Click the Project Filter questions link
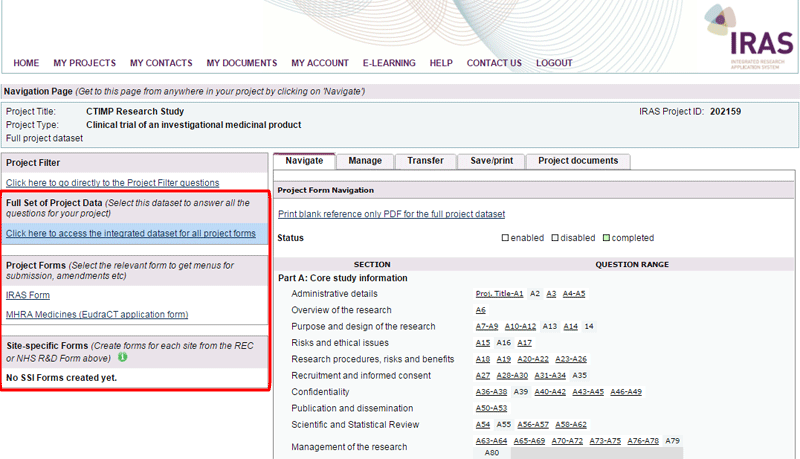800x459 pixels. pos(113,183)
